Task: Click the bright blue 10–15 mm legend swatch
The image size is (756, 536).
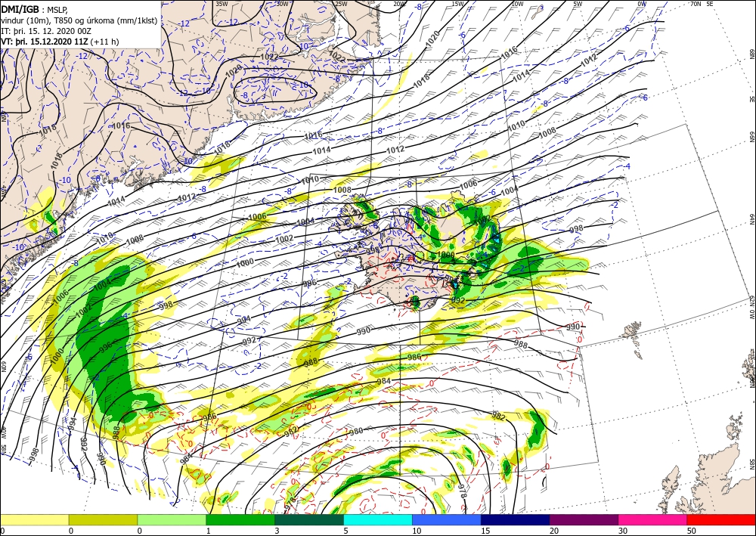Action: (447, 519)
